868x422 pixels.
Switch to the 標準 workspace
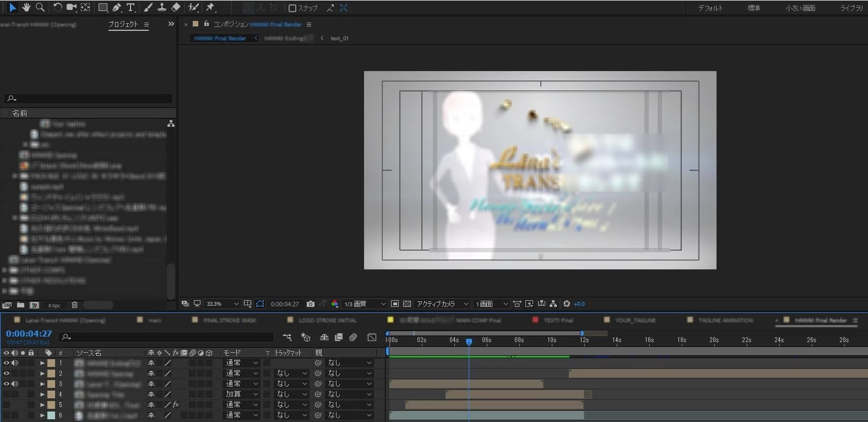click(x=754, y=8)
